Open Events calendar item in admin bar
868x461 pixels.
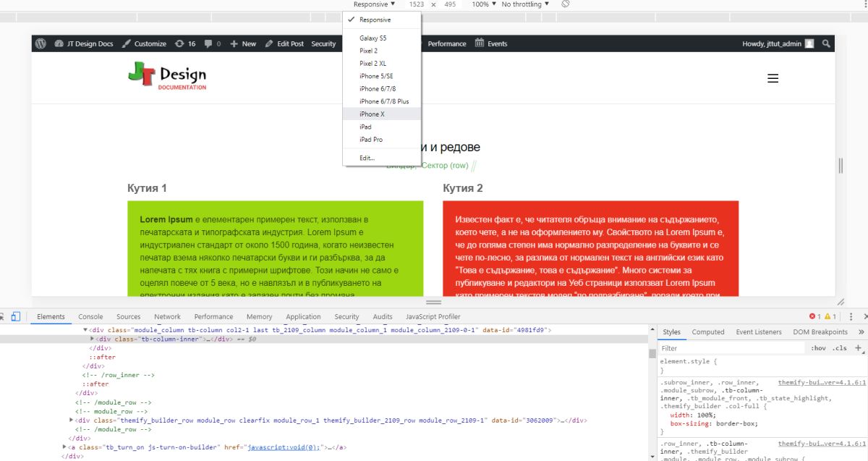tap(491, 43)
